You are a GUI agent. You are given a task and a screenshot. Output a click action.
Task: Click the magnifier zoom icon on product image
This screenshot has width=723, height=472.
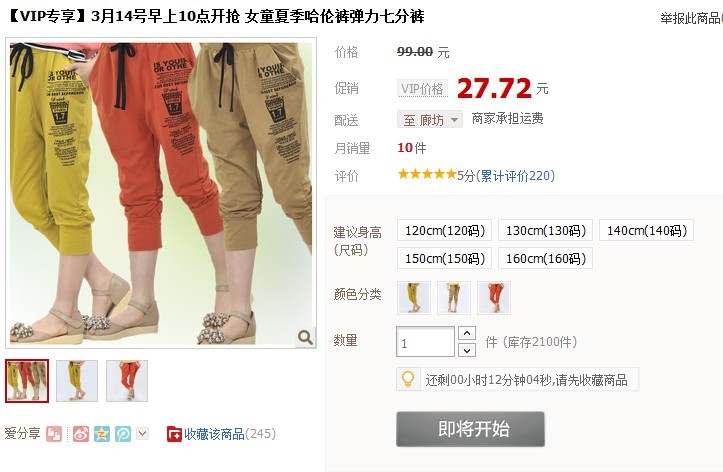coord(305,337)
